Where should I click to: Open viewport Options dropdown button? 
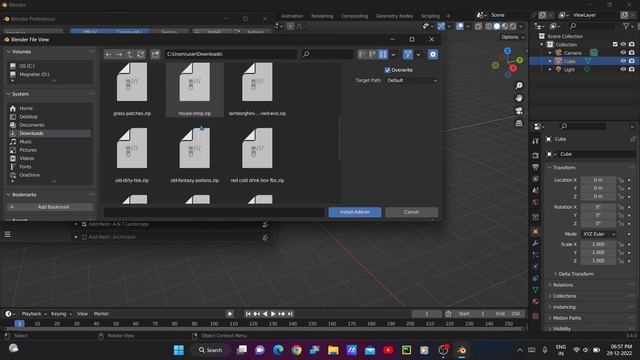[x=512, y=37]
